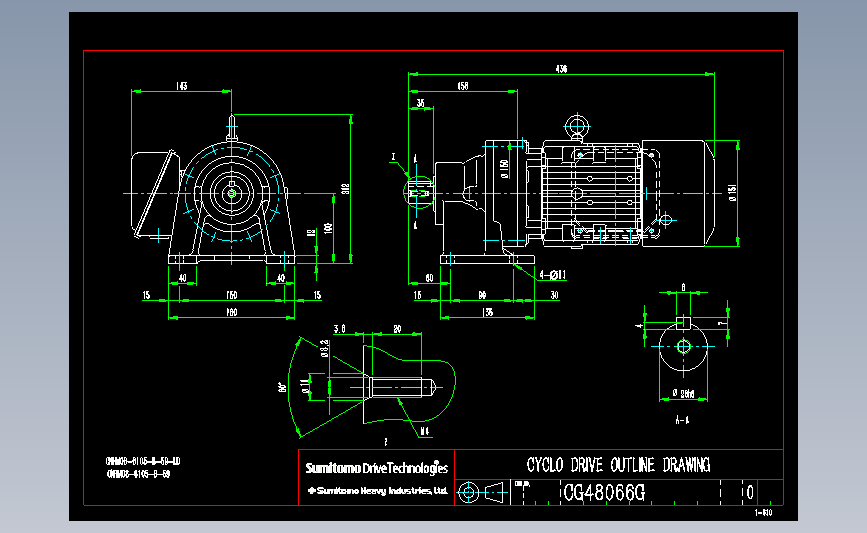Screen dimensions: 867x533
Task: Click the 60° angle dimension
Action: point(283,387)
